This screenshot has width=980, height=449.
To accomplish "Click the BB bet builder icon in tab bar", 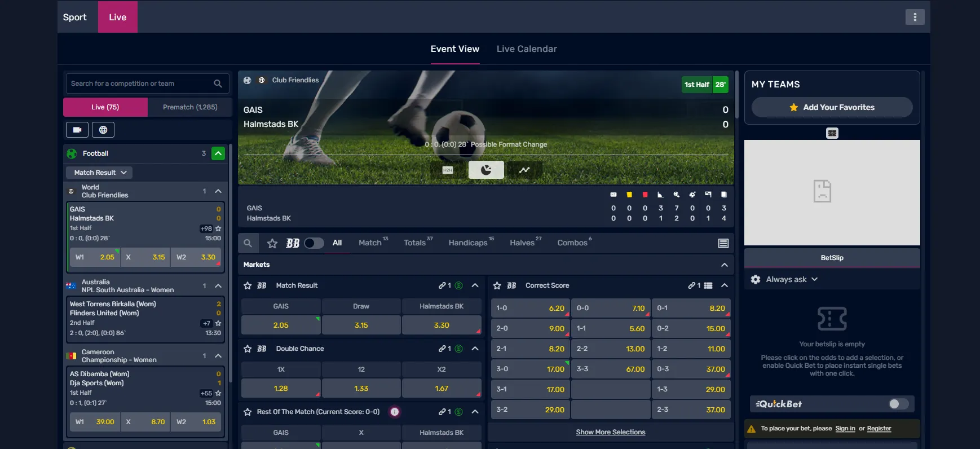I will (x=293, y=243).
